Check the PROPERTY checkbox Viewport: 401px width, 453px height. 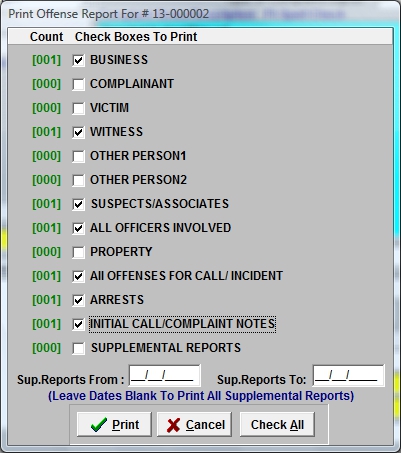[78, 252]
